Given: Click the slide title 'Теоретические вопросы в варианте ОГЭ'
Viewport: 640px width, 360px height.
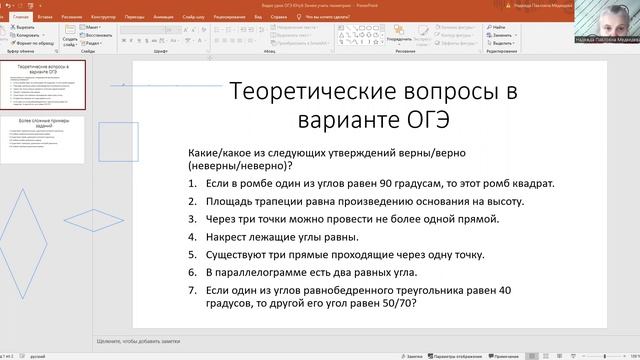Looking at the screenshot, I should tap(373, 105).
